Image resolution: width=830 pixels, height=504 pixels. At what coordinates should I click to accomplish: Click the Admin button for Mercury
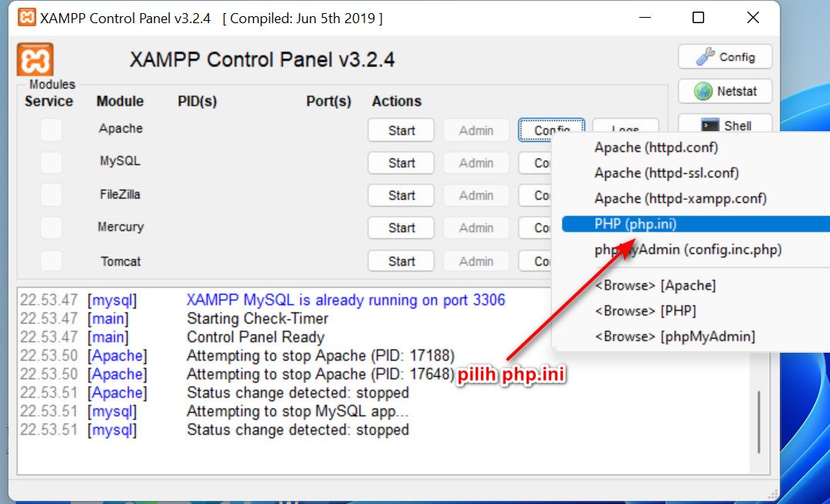click(x=476, y=228)
